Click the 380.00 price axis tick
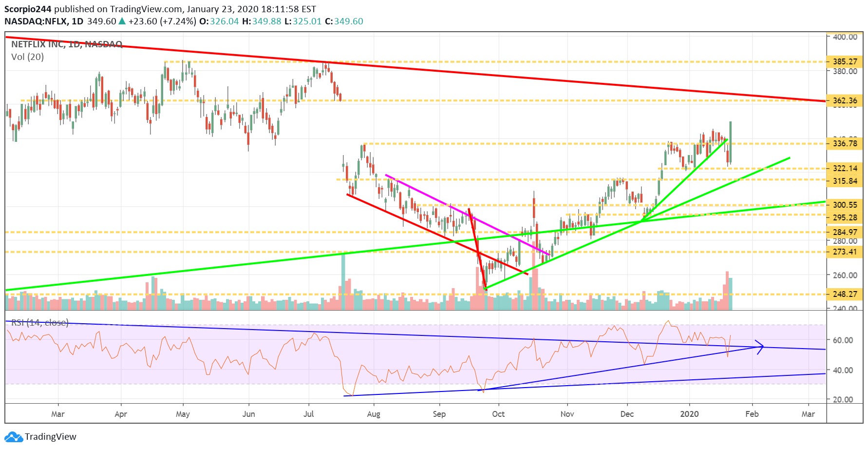The width and height of the screenshot is (868, 450). [845, 71]
